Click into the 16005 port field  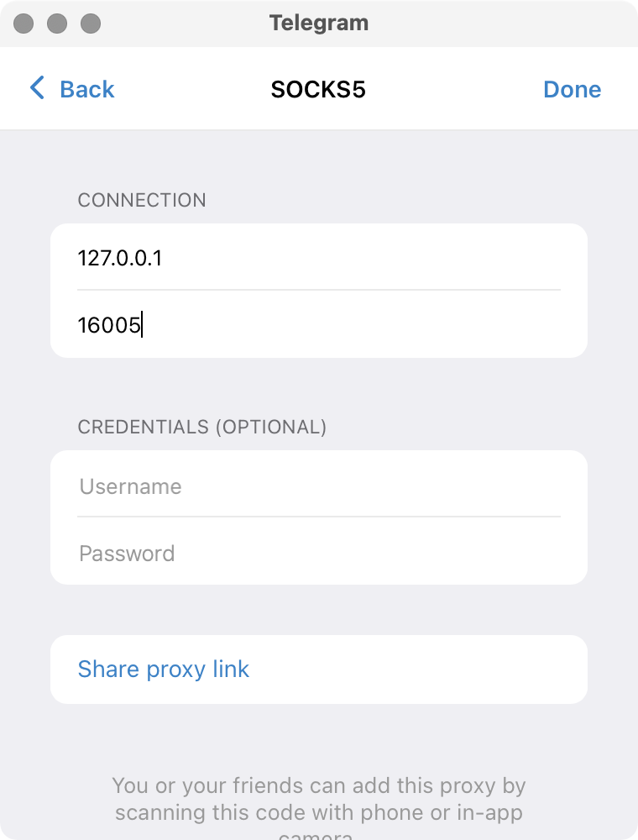(319, 324)
